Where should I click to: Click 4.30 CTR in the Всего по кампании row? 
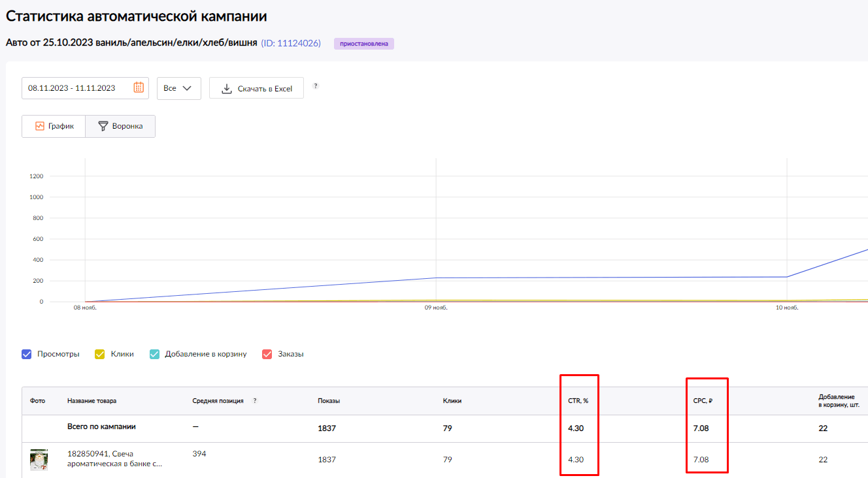coord(576,429)
